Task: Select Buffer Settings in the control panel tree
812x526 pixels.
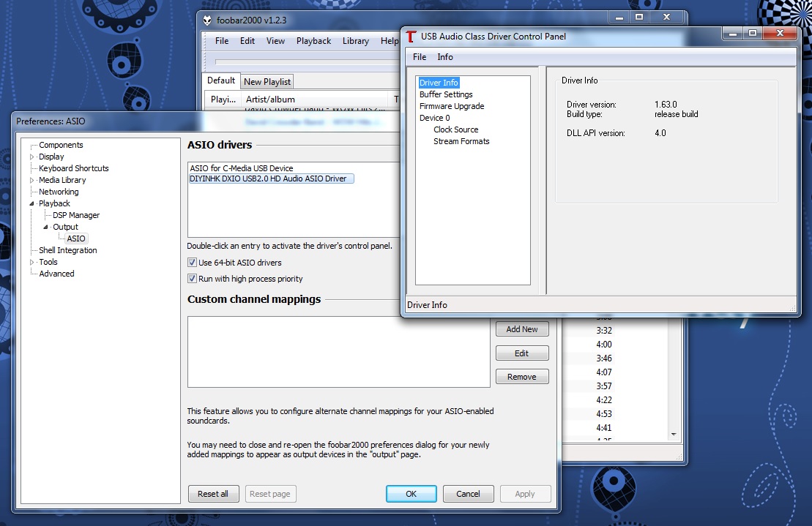Action: click(x=446, y=94)
